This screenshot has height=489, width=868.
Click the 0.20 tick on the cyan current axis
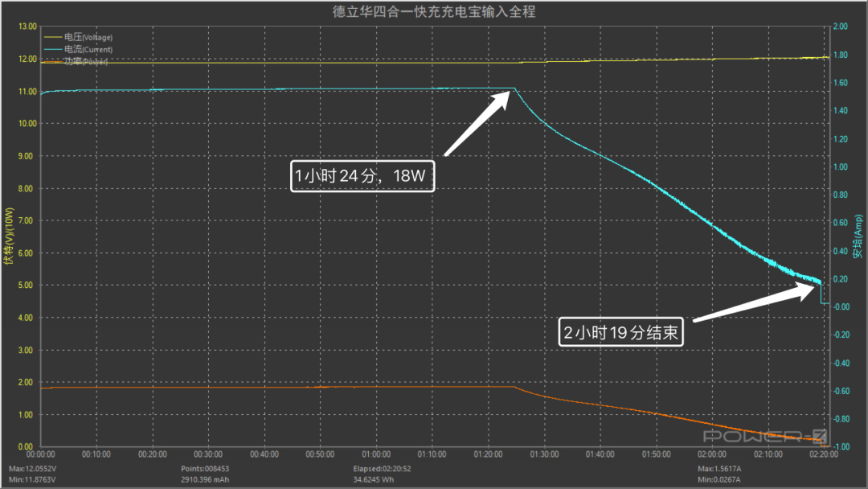point(841,279)
